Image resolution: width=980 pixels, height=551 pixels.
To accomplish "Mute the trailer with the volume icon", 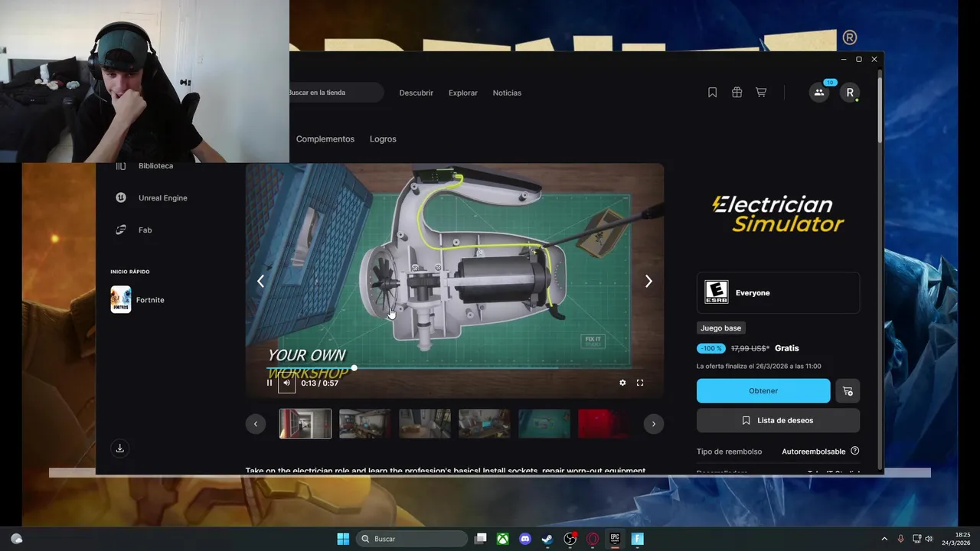I will click(x=286, y=383).
